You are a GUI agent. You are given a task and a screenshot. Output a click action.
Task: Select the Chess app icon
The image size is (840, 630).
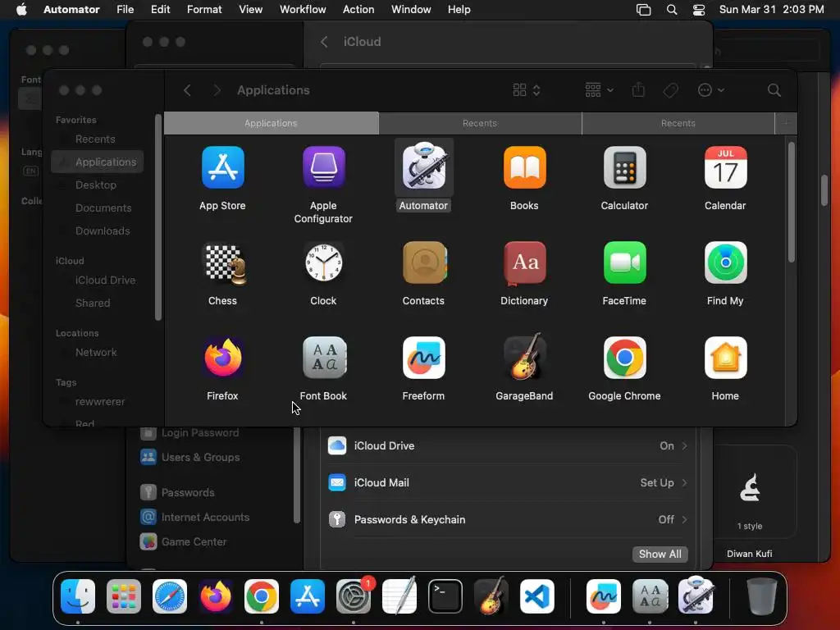tap(223, 263)
